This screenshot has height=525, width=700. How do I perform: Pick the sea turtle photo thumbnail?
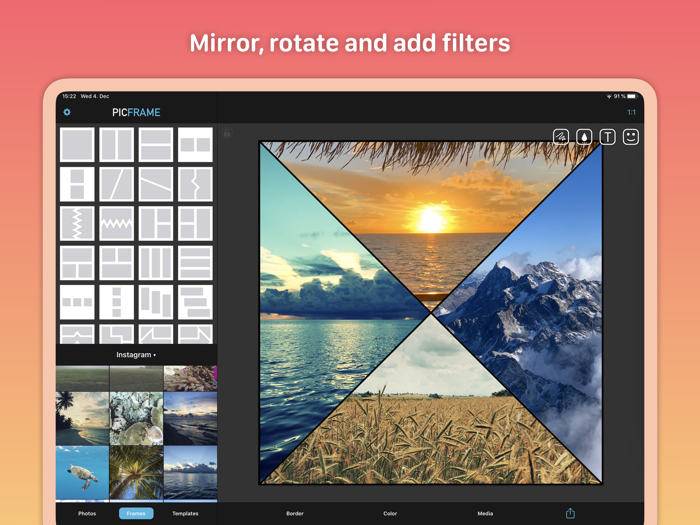point(82,472)
